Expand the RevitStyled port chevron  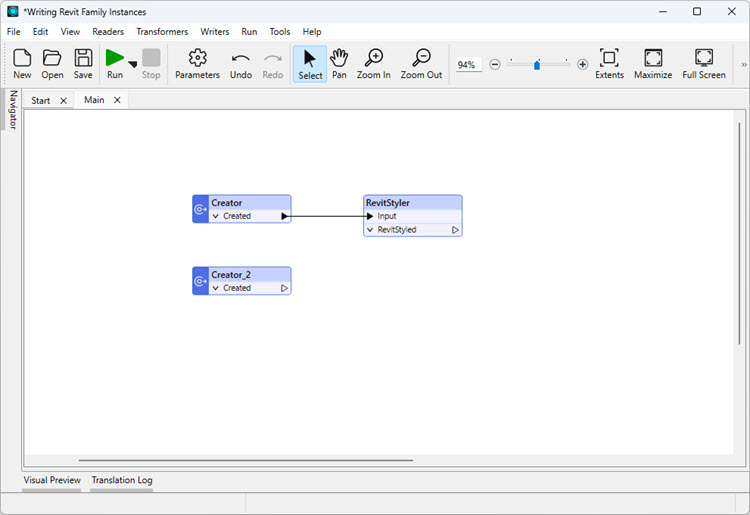point(370,230)
